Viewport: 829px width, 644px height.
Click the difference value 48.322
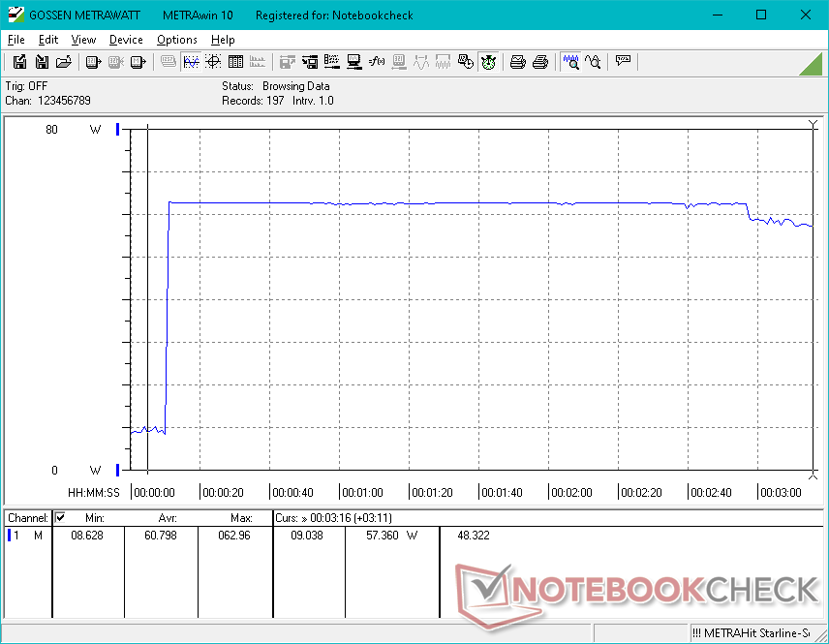474,536
